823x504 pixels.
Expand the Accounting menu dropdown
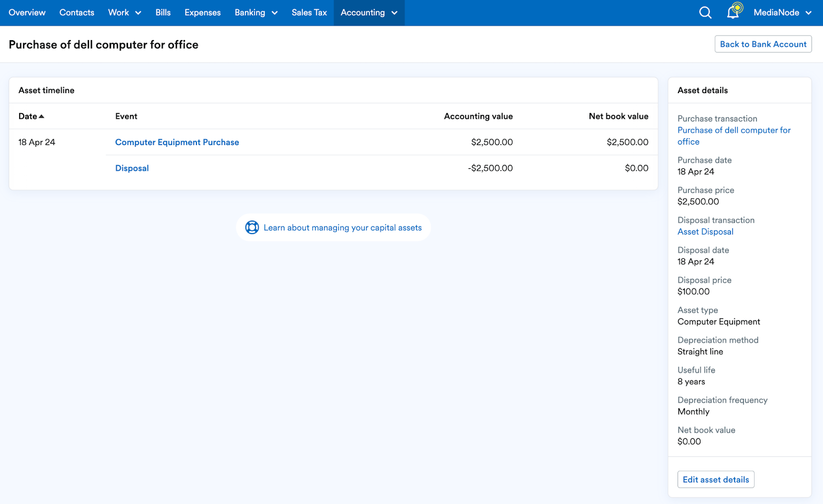(x=369, y=12)
